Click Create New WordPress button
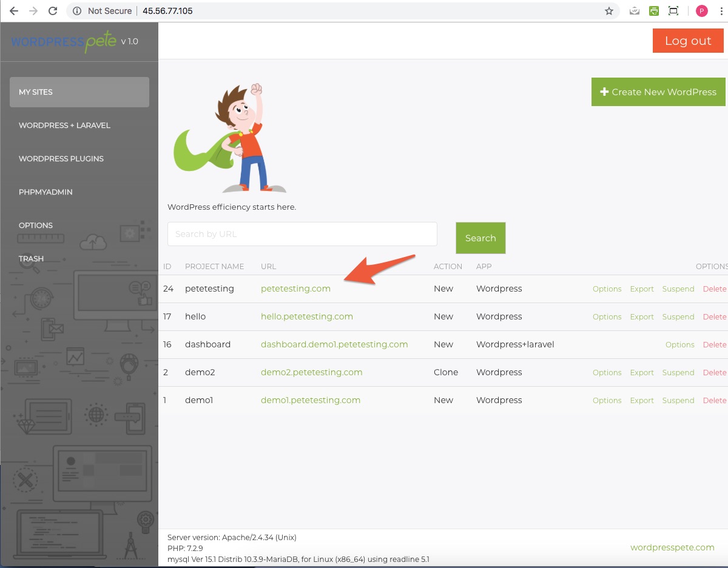This screenshot has width=728, height=568. point(658,92)
